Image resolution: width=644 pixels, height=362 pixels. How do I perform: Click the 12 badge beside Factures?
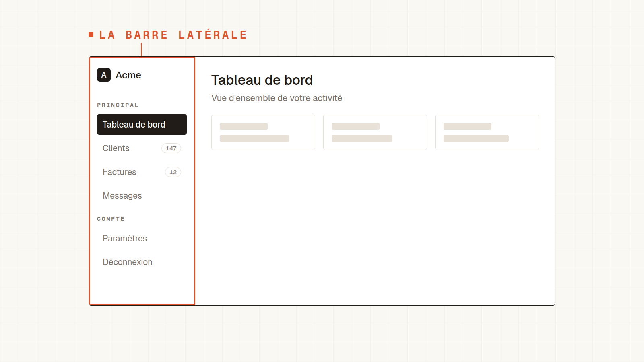coord(173,172)
